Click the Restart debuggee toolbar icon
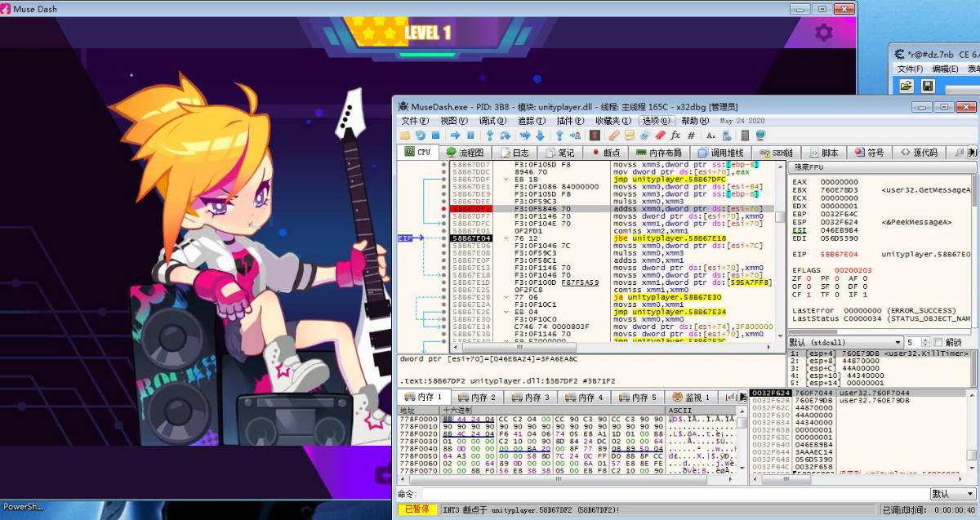 [421, 135]
